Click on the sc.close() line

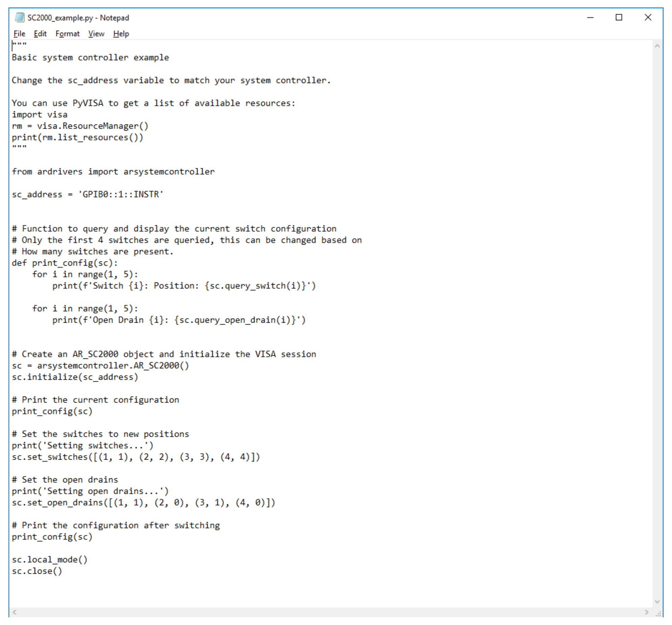(37, 571)
